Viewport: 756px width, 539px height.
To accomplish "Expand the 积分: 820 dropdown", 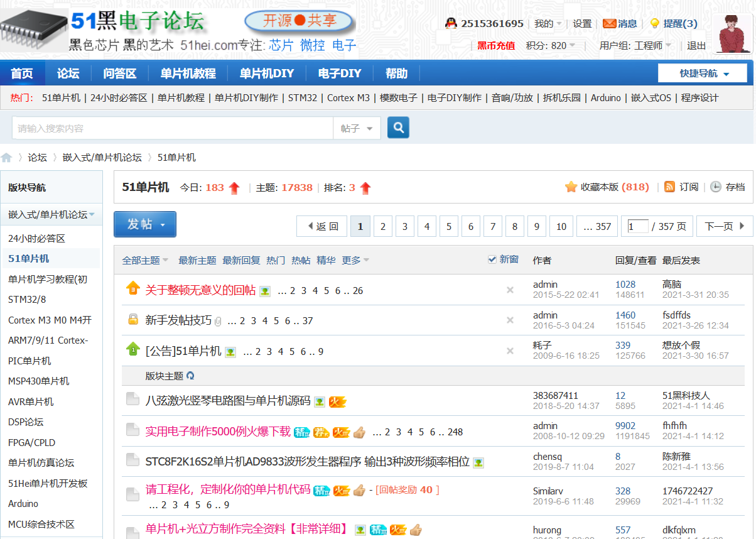I will (x=551, y=45).
